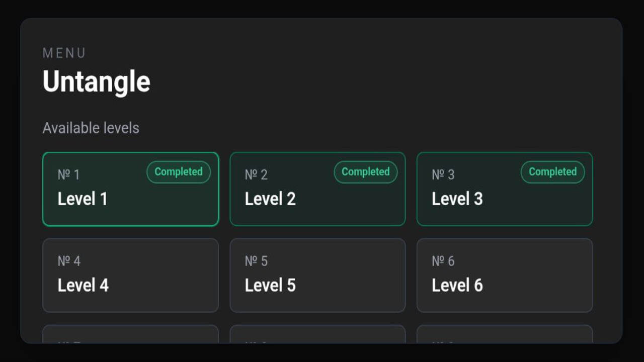Screen dimensions: 644x362
Task: Open the partially visible card below Level 6
Action: [x=505, y=337]
